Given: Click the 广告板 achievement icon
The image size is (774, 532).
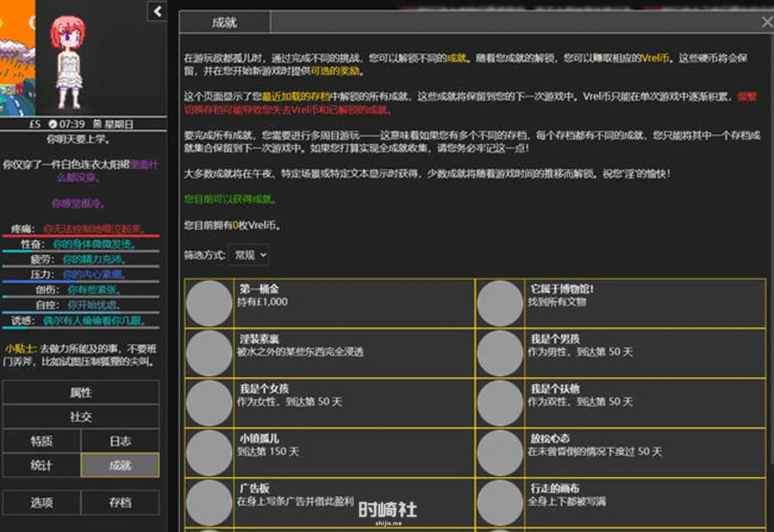Looking at the screenshot, I should pos(210,502).
